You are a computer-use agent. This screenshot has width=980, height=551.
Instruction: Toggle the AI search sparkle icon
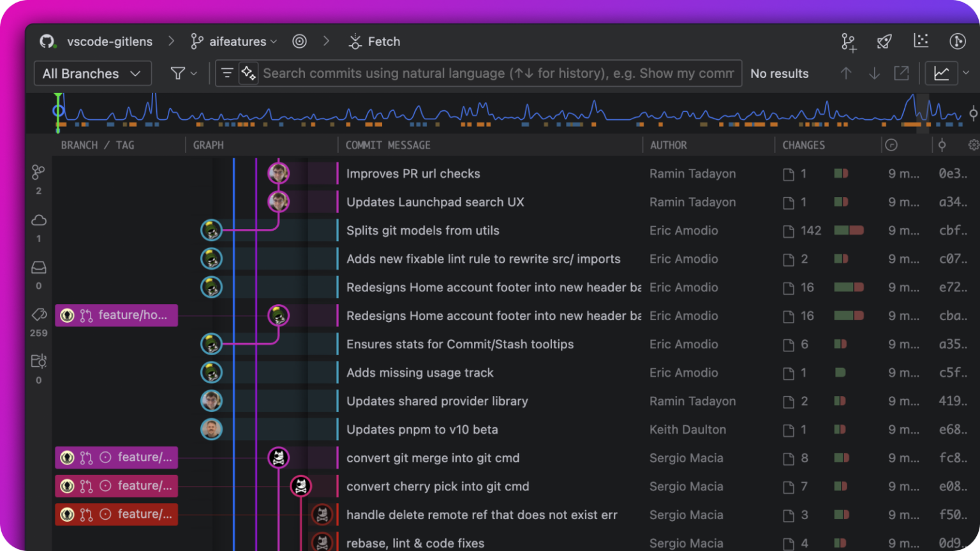click(x=248, y=73)
